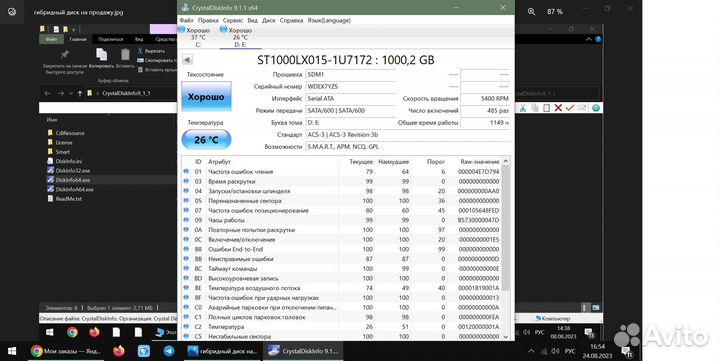Click the Chrome icon on the outer taskbar
This screenshot has width=720, height=361.
(37, 351)
